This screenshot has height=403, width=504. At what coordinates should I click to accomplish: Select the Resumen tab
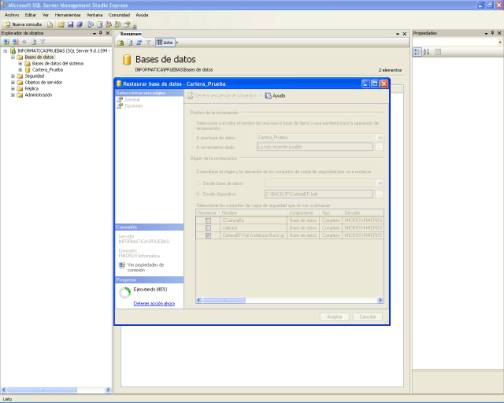point(131,34)
